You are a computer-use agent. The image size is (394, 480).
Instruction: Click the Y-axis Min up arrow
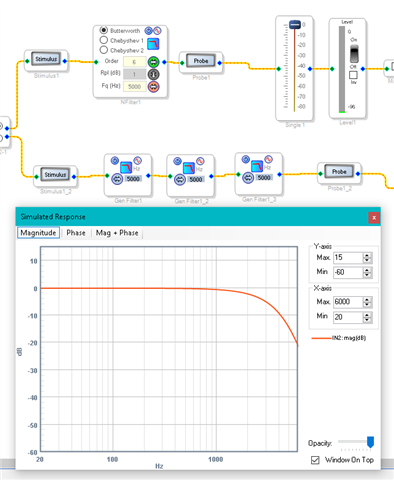tap(367, 270)
